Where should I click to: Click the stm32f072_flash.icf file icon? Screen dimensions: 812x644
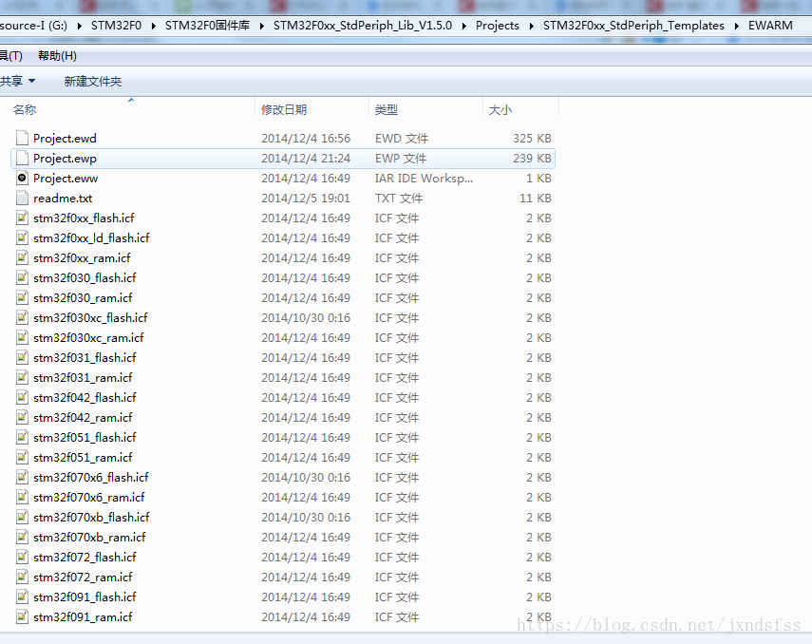click(x=22, y=557)
